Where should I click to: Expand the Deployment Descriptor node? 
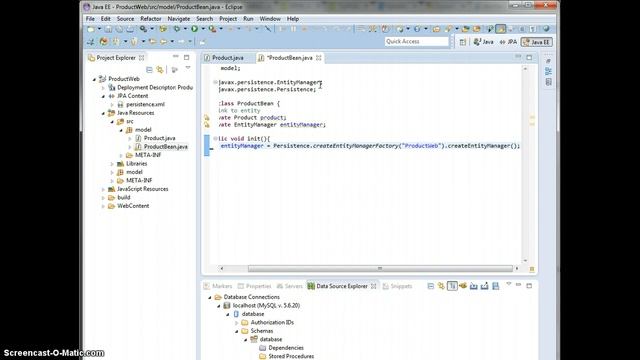tap(103, 87)
